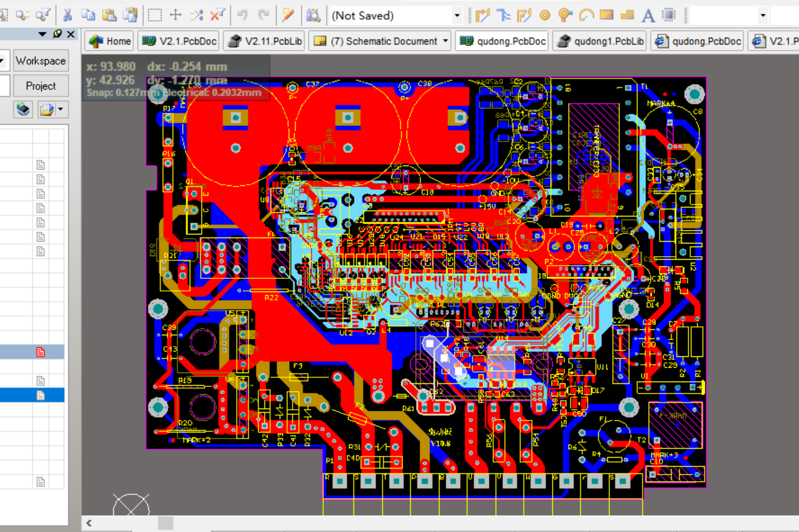Click the Place Via icon
Viewport: 799px width, 532px height.
(x=564, y=15)
